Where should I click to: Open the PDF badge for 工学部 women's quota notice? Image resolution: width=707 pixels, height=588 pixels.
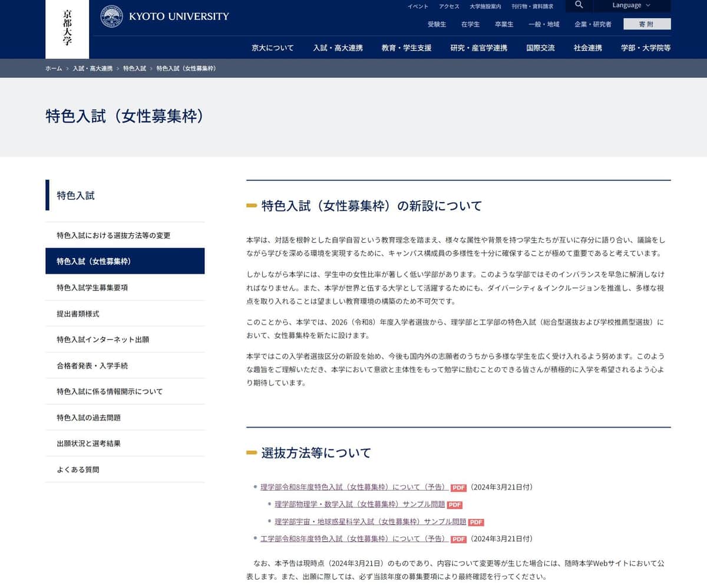(x=458, y=539)
